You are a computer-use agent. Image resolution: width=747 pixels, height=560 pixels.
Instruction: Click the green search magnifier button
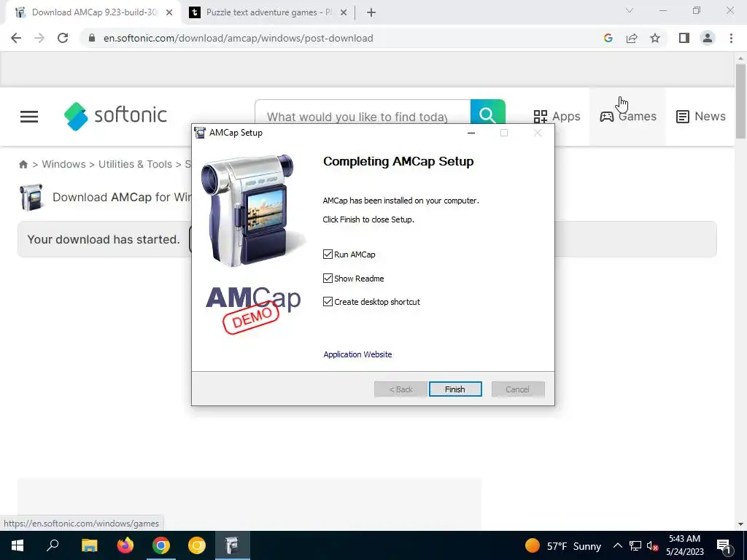tap(487, 115)
